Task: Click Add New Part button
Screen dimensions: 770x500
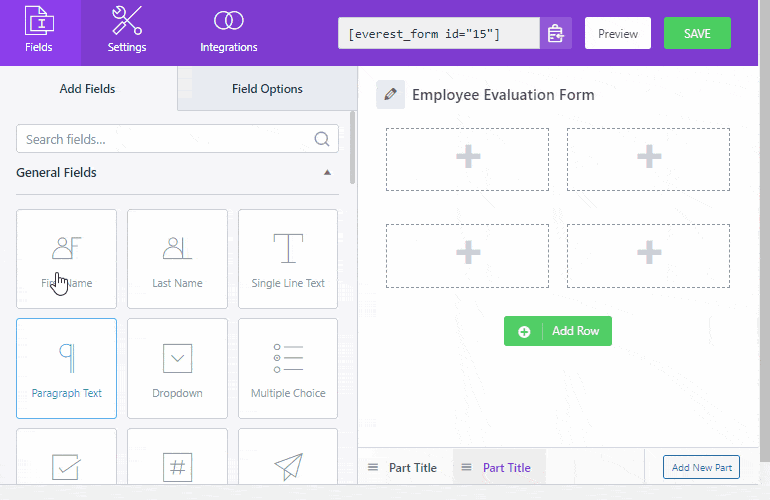Action: (x=701, y=467)
